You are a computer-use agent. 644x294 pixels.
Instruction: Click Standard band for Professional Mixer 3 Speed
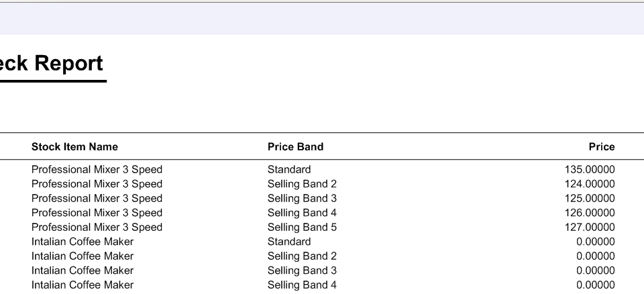click(x=289, y=169)
